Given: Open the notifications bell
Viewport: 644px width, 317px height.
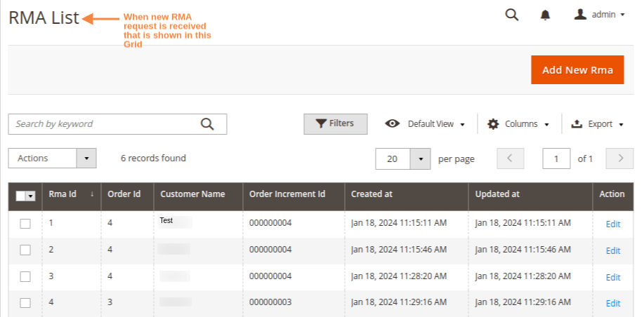Looking at the screenshot, I should pos(545,15).
